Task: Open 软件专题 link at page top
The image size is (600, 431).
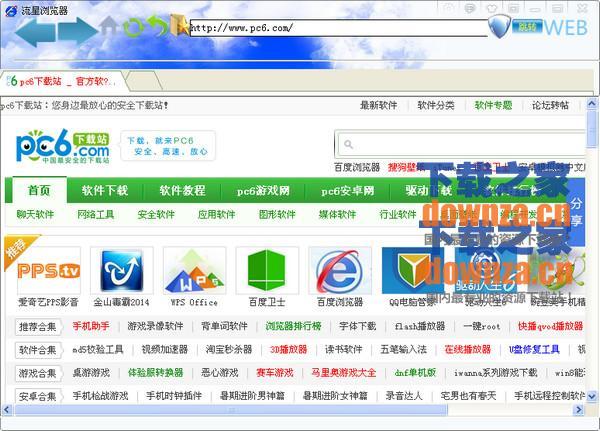Action: (493, 105)
